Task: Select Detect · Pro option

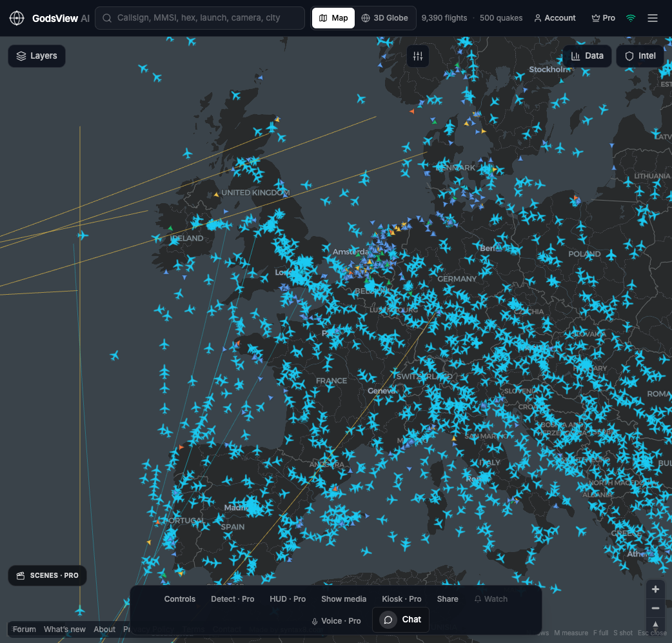Action: point(232,599)
